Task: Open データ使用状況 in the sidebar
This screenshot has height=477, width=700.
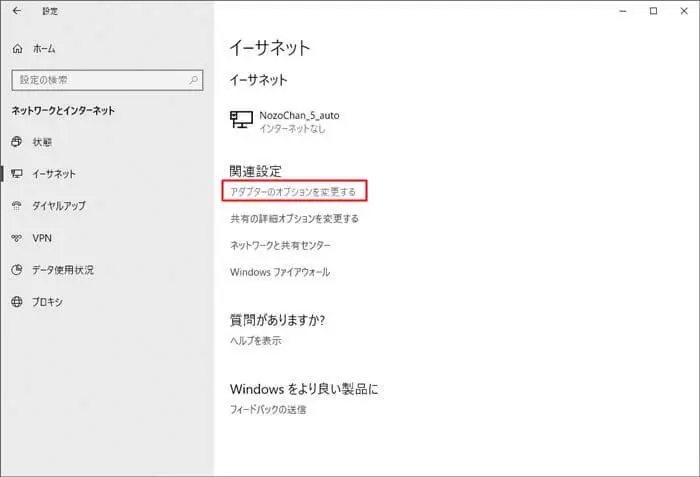Action: click(62, 270)
